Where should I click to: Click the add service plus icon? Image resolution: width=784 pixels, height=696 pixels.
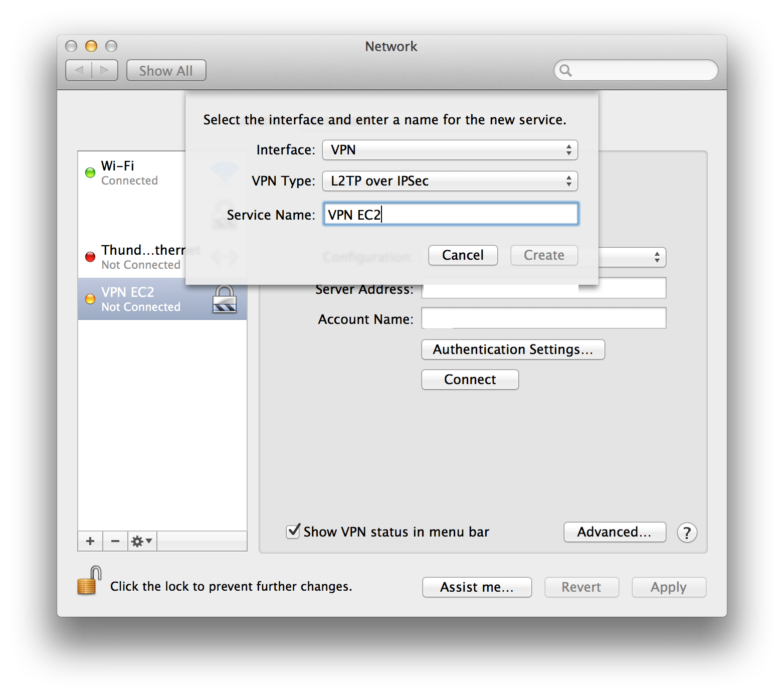pos(90,541)
